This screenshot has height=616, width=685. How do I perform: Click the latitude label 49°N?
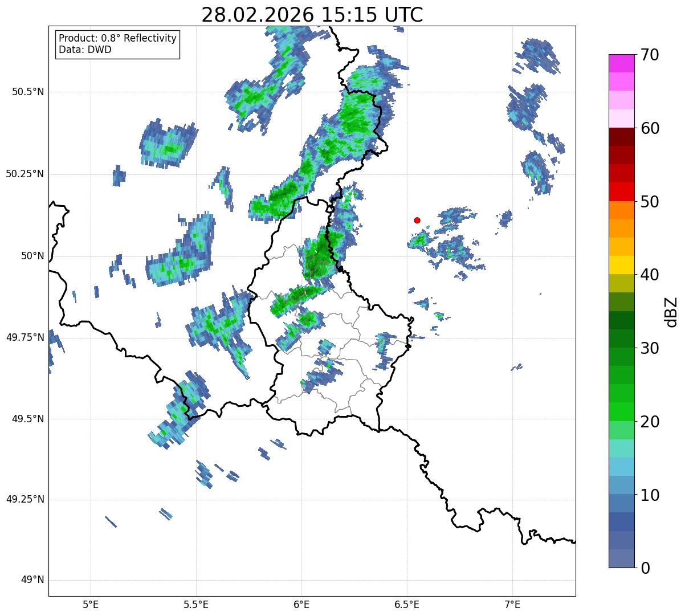coord(32,580)
